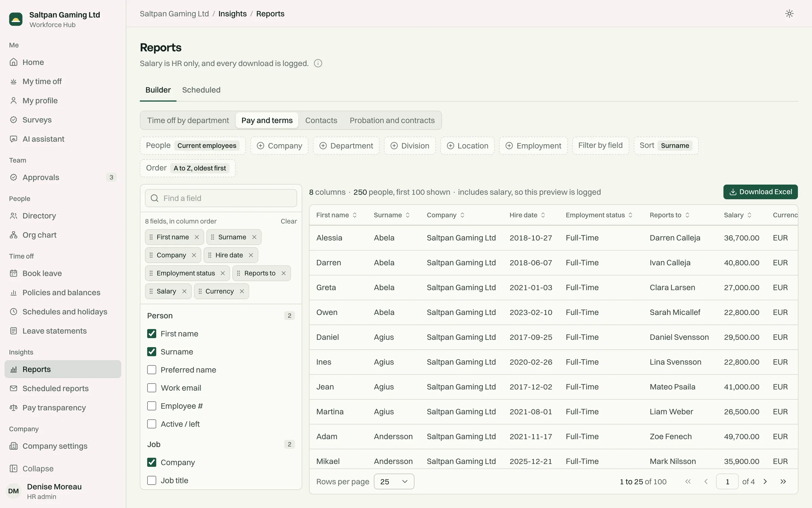The image size is (812, 508).
Task: Open the Sort Surname selector
Action: click(666, 146)
